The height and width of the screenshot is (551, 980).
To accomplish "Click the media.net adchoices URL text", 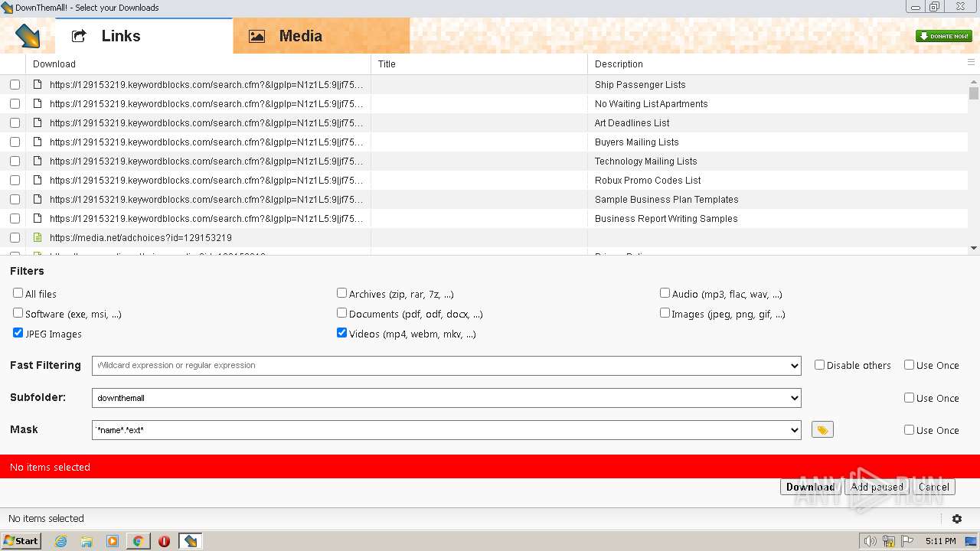I will click(x=140, y=237).
